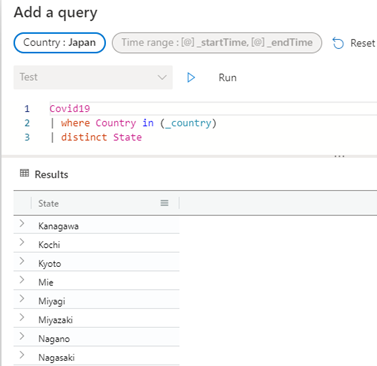Viewport: 377px width, 366px height.
Task: Open the State column menu icon
Action: [164, 203]
